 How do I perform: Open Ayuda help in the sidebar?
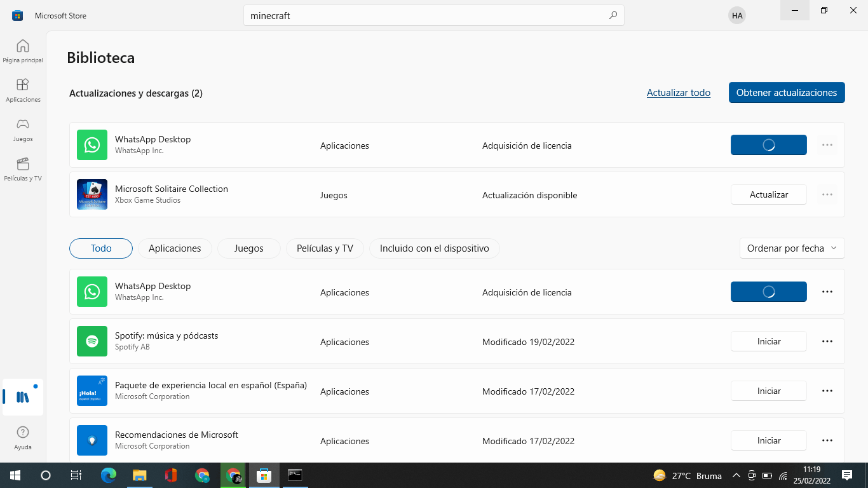tap(23, 438)
